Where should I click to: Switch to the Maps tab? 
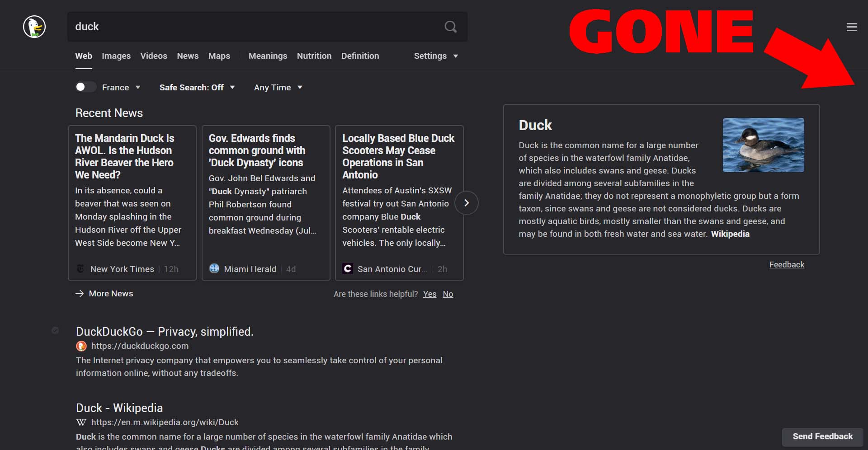219,56
